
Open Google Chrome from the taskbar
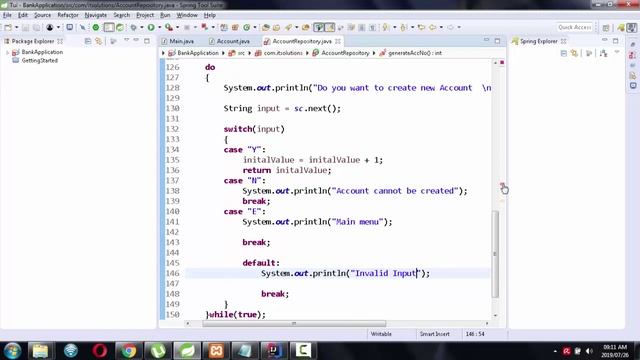[129, 351]
